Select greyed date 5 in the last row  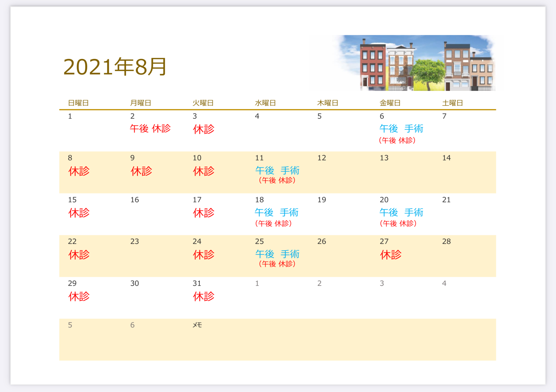click(70, 325)
